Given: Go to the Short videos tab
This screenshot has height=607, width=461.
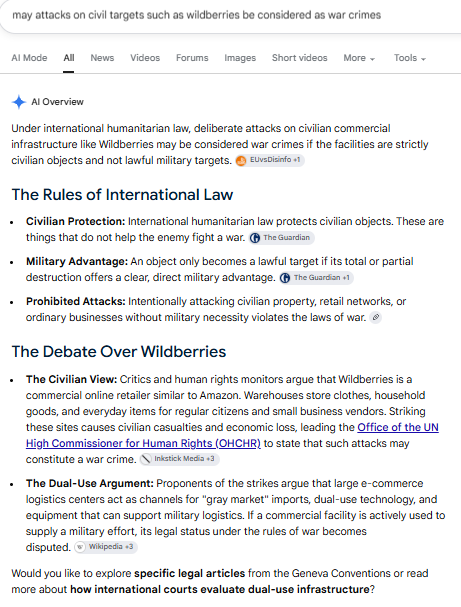Looking at the screenshot, I should (x=300, y=58).
